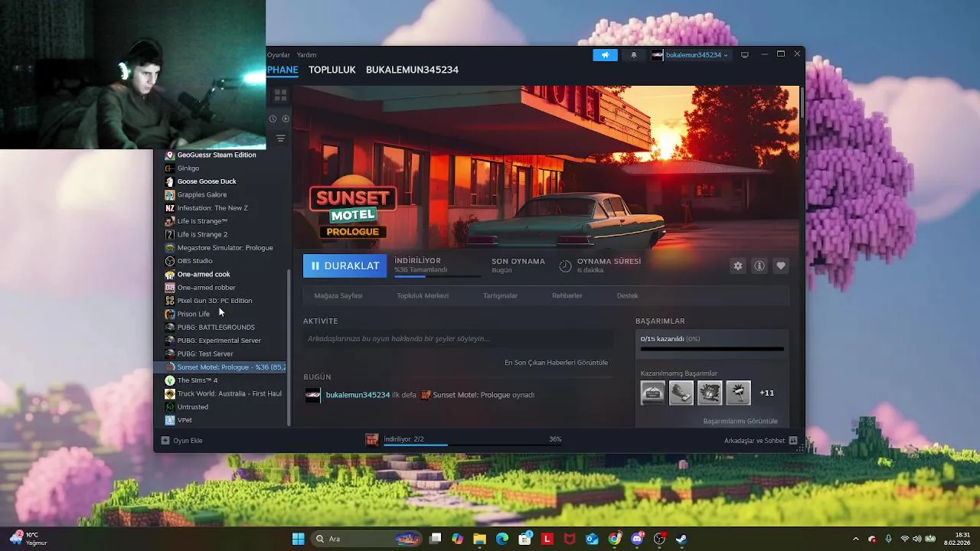Open McAfee from the taskbar

click(570, 539)
